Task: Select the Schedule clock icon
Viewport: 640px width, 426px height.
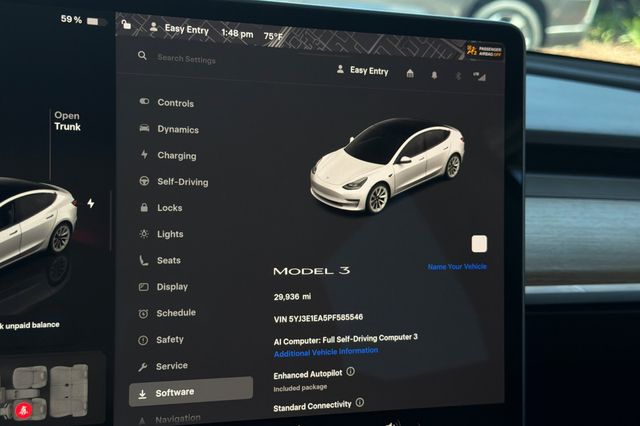Action: click(x=144, y=313)
